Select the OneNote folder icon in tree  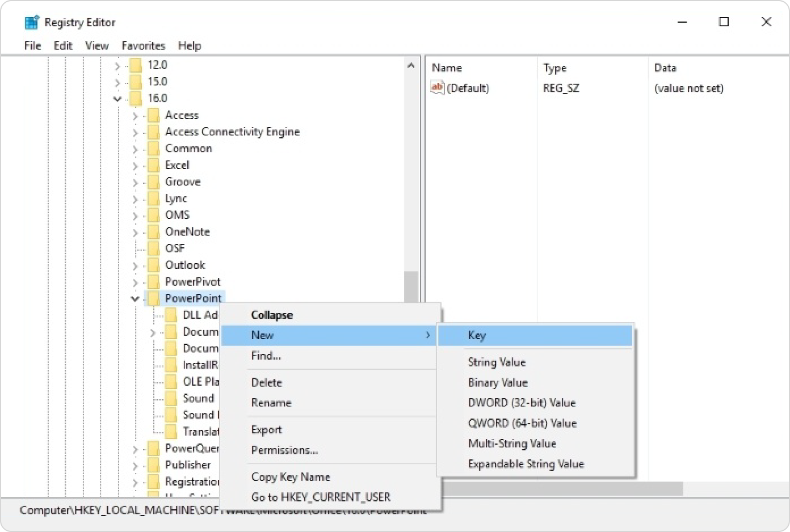coord(153,232)
